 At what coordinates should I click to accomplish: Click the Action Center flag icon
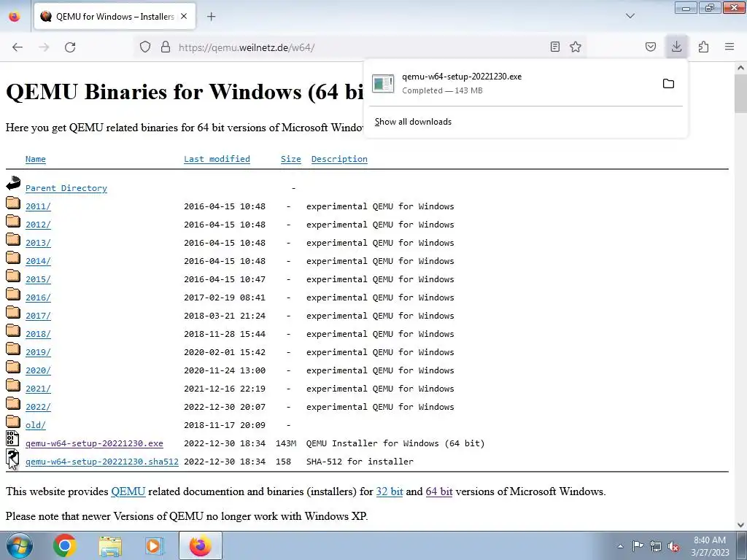tap(638, 546)
